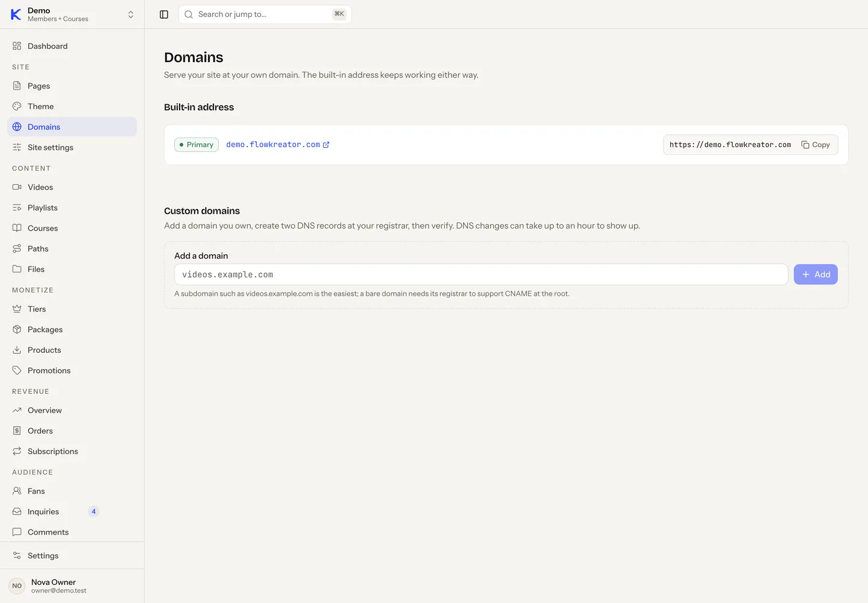Click the Orders receipt icon

coord(17,431)
